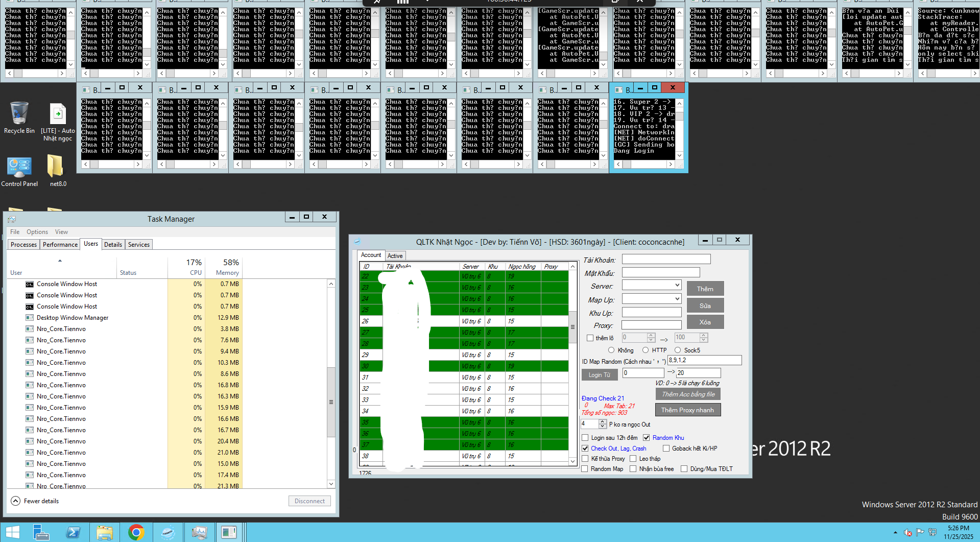The width and height of the screenshot is (980, 542).
Task: Click the Thêm Proxy nhanh button
Action: tap(687, 410)
